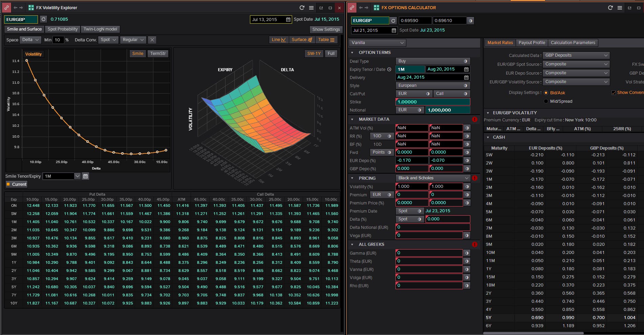Expand the Black and Scholes pricing model dropdown
This screenshot has width=644, height=335.
(x=433, y=178)
